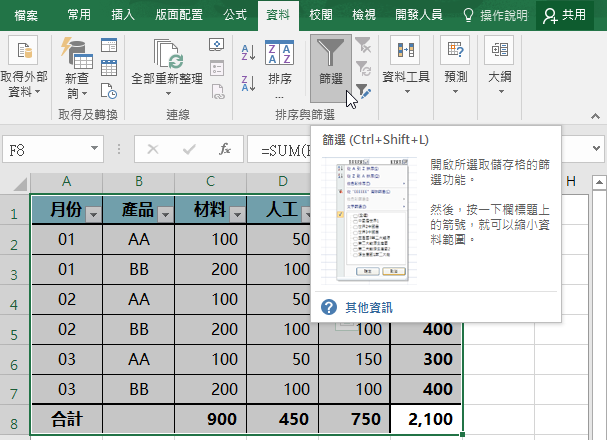Select column A header

pos(67,181)
